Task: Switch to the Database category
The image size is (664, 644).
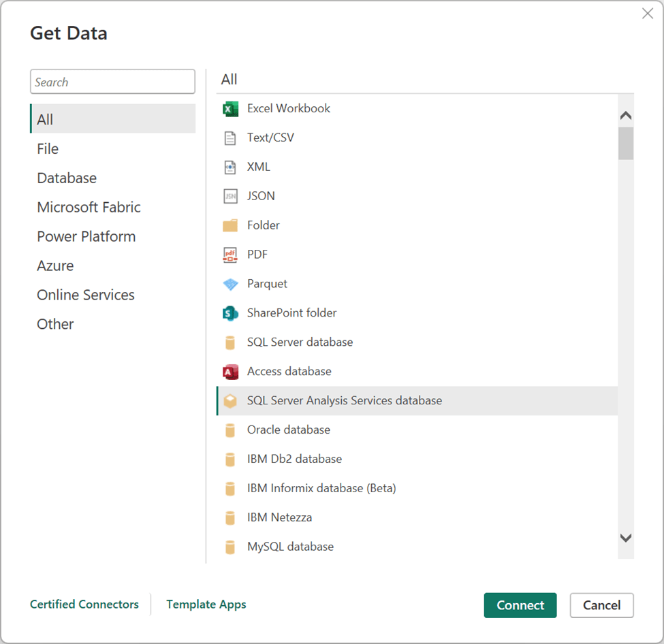Action: pyautogui.click(x=67, y=178)
